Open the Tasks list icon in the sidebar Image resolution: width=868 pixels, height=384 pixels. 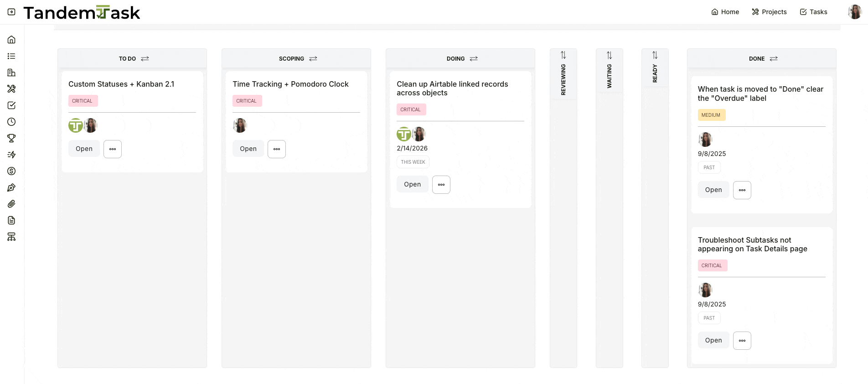click(11, 56)
